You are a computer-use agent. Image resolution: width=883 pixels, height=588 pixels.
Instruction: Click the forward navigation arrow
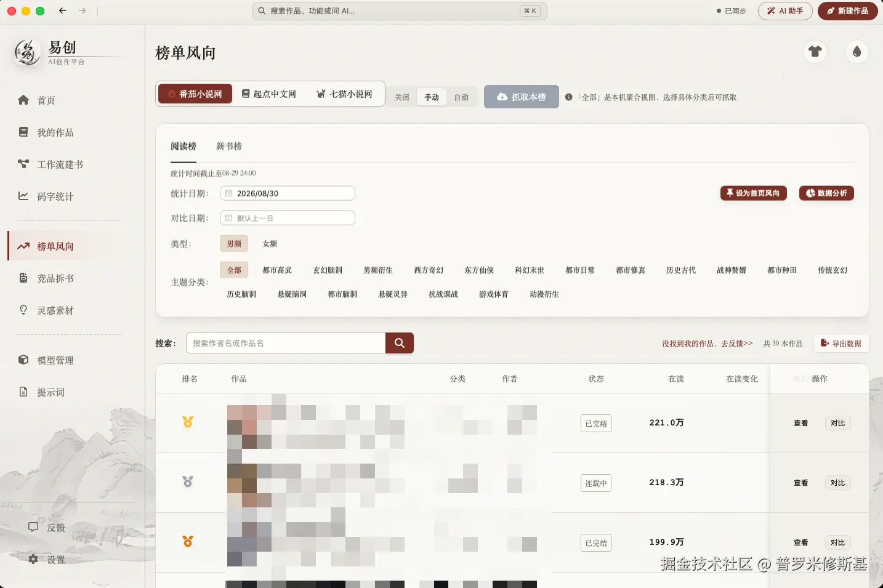(83, 10)
